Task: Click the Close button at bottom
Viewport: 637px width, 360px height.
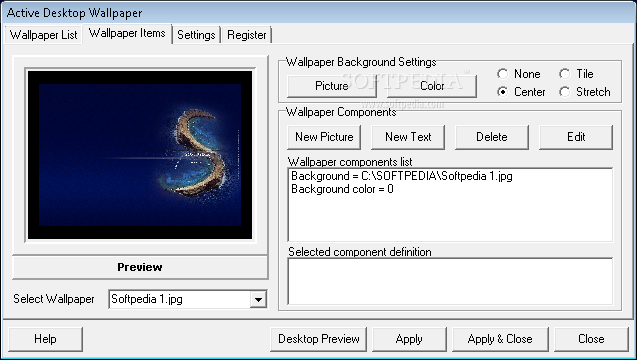Action: (591, 339)
